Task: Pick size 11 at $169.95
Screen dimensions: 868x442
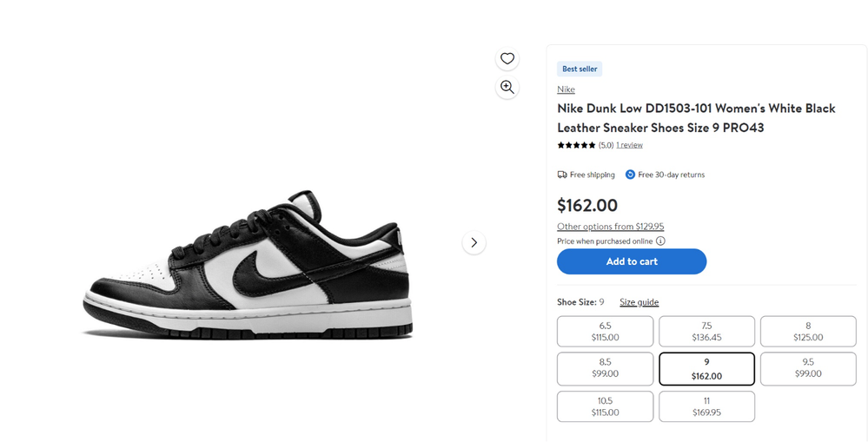Action: [x=706, y=406]
